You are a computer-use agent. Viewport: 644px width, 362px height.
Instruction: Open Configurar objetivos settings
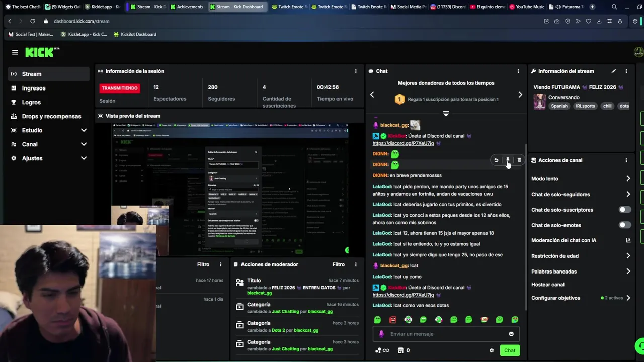coord(581,298)
